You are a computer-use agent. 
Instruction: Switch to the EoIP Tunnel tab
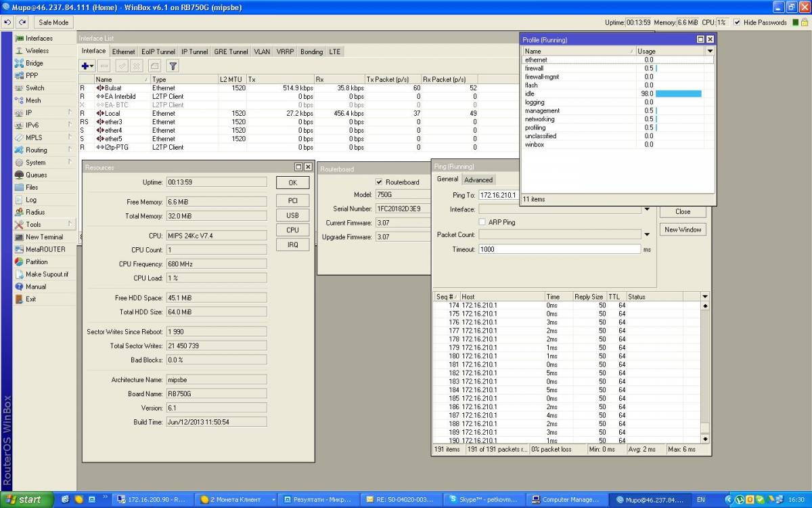tap(158, 51)
